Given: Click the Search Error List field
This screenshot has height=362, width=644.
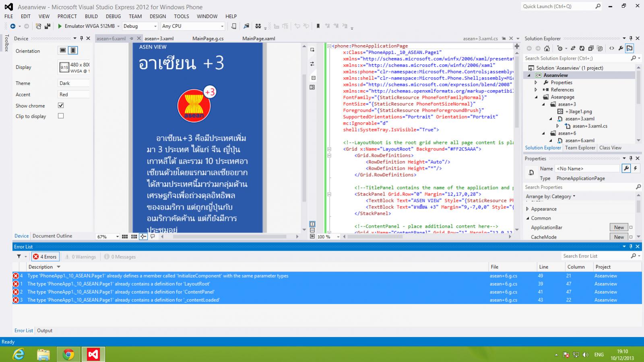Looking at the screenshot, I should point(596,256).
